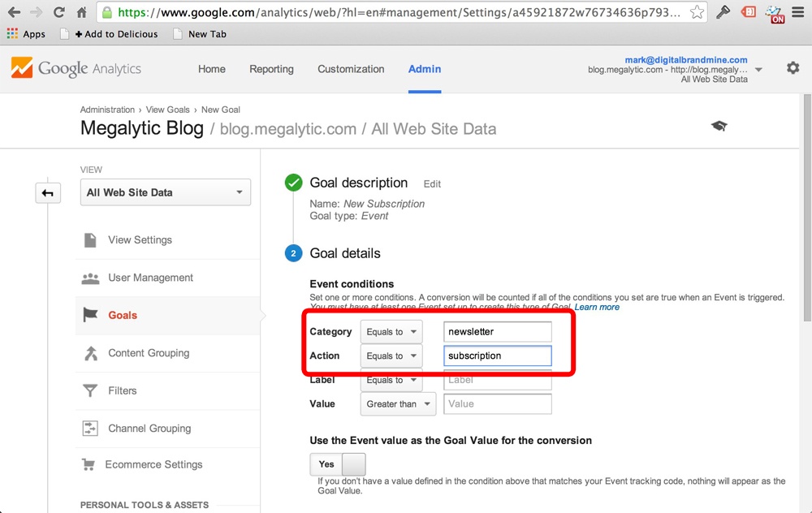Open Filters in sidebar
Image resolution: width=812 pixels, height=513 pixels.
tap(123, 390)
